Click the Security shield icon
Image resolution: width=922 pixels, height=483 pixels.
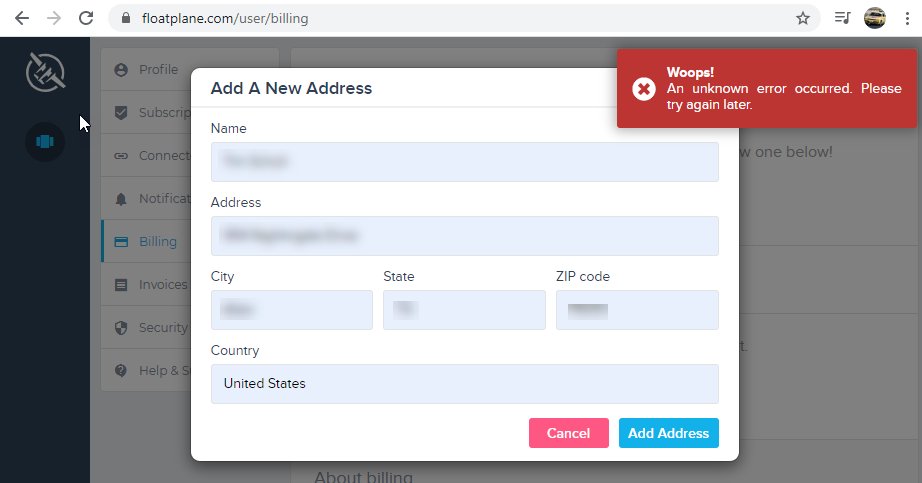pyautogui.click(x=121, y=328)
